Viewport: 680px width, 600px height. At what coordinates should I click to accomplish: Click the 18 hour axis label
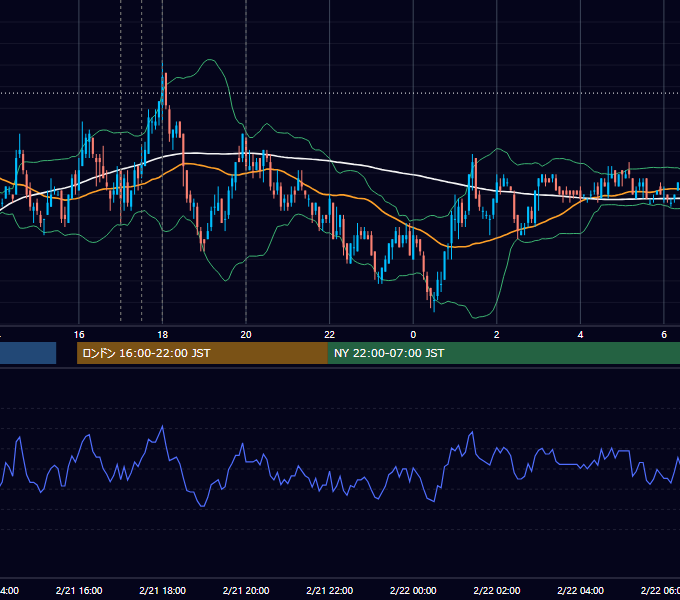coord(163,335)
